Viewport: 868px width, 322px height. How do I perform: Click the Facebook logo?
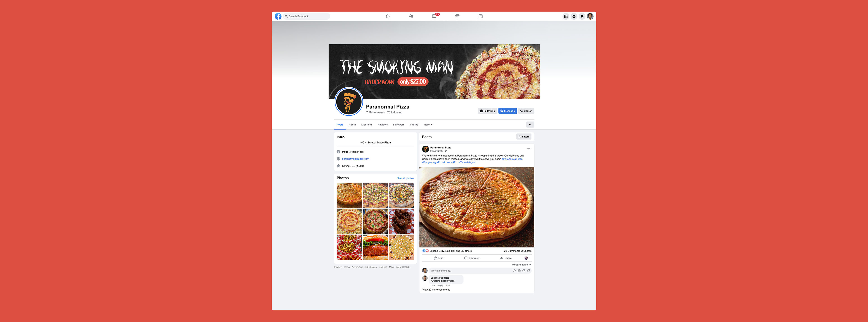pyautogui.click(x=278, y=16)
